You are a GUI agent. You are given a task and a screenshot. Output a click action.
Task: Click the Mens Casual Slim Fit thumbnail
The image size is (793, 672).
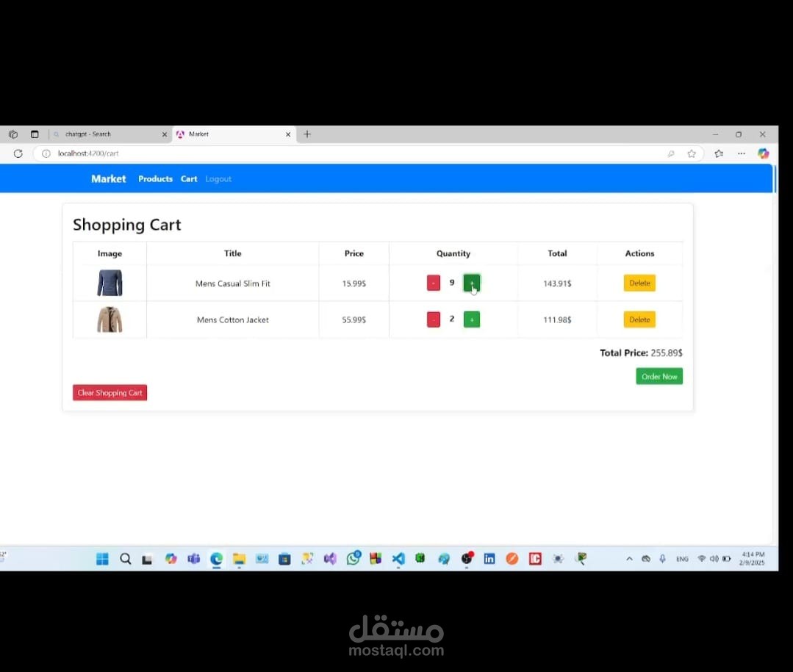(109, 283)
